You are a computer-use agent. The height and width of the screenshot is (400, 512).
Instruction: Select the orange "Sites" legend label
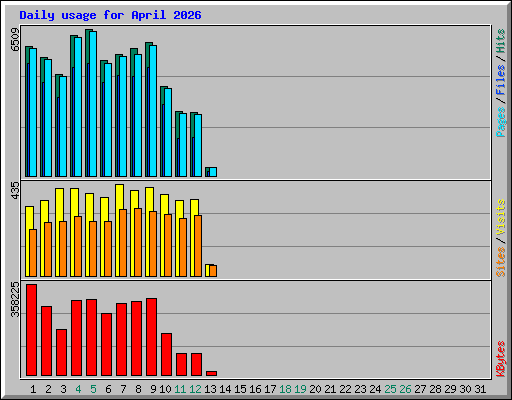[500, 262]
